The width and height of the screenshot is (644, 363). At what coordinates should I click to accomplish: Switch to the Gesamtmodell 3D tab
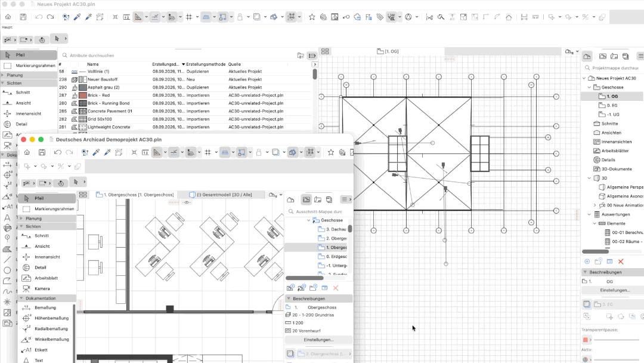[x=221, y=195]
